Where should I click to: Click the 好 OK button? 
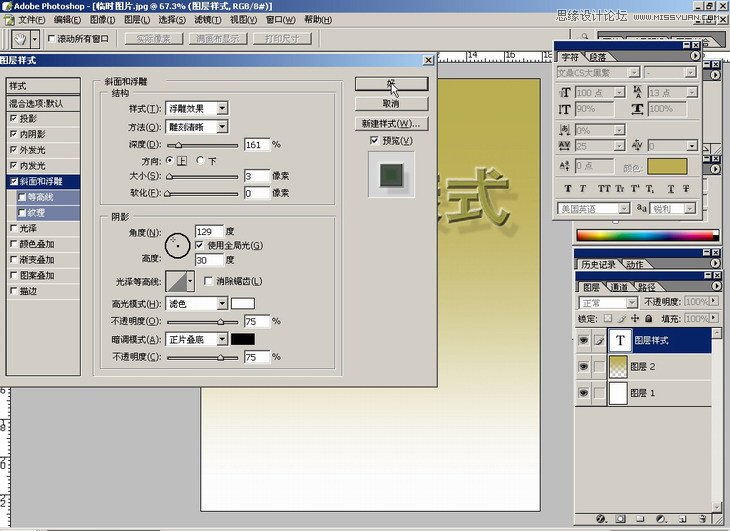391,84
